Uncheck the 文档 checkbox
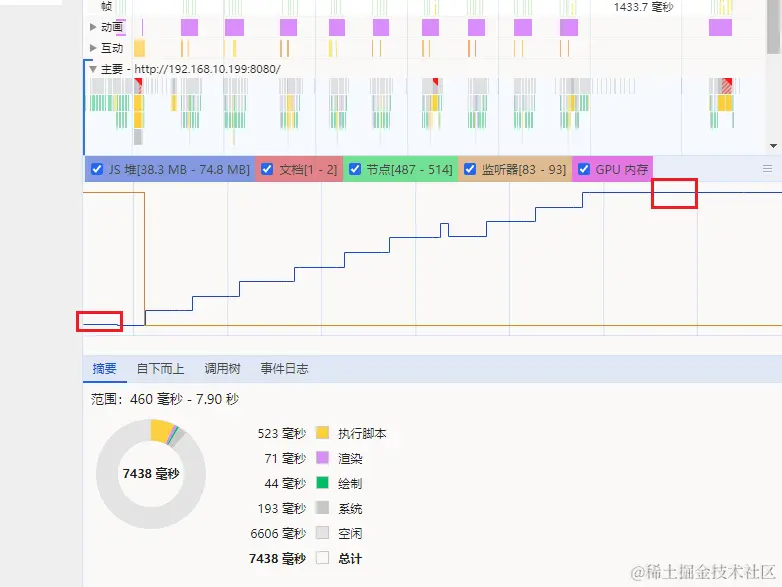 click(267, 169)
